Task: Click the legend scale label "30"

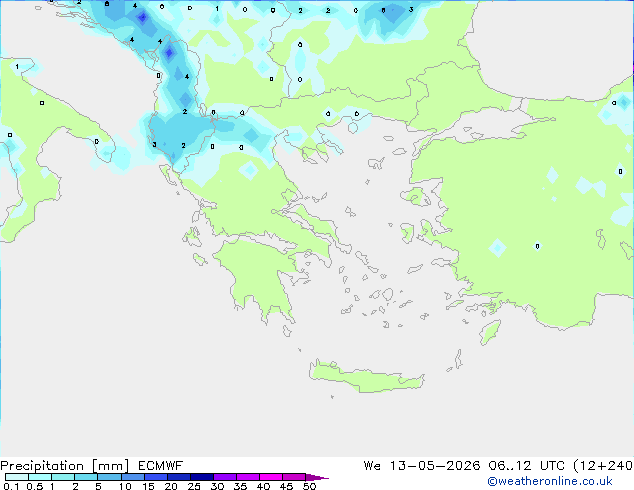Action: click(x=217, y=486)
